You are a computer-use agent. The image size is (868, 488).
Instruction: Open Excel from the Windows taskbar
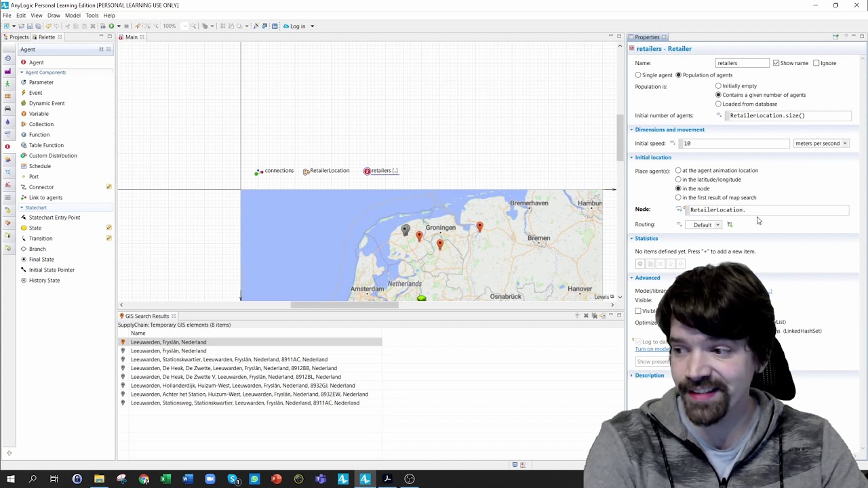(165, 479)
